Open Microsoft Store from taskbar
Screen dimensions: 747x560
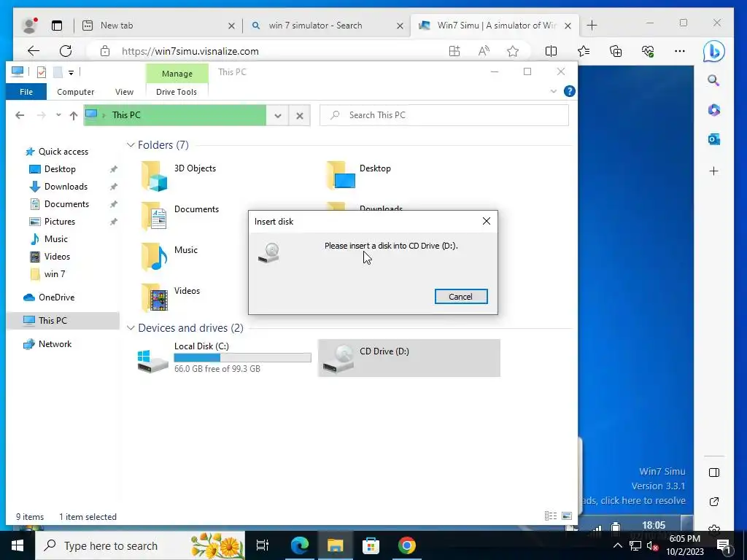pos(370,545)
